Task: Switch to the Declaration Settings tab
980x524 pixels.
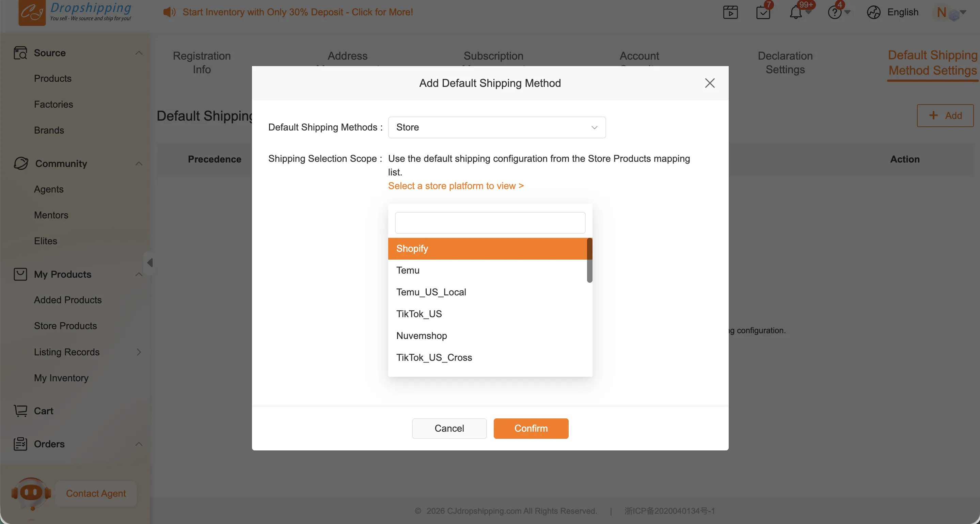Action: click(x=785, y=63)
